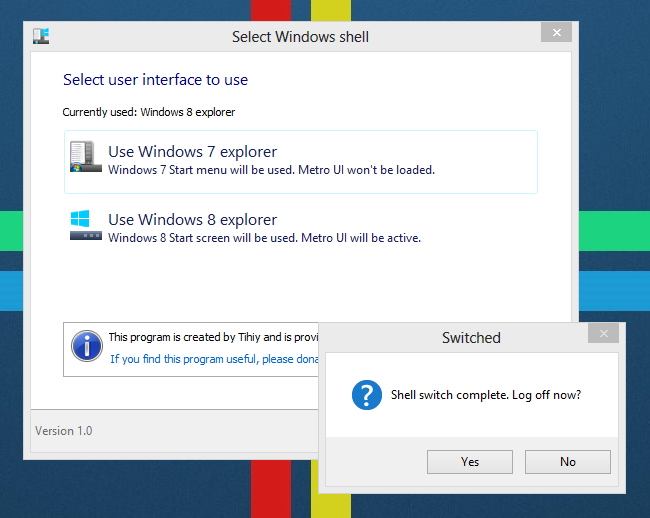Decline log off with No button
Viewport: 650px width, 518px height.
point(568,462)
